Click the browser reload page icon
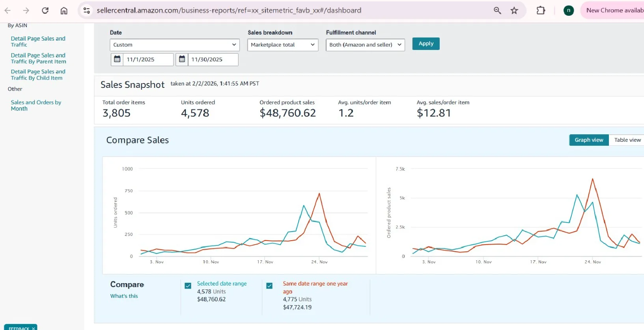Image resolution: width=644 pixels, height=330 pixels. point(45,11)
